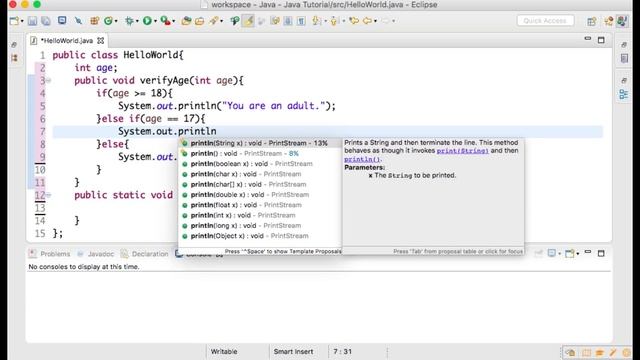
Task: Select println(char x) proposal
Action: pos(260,174)
